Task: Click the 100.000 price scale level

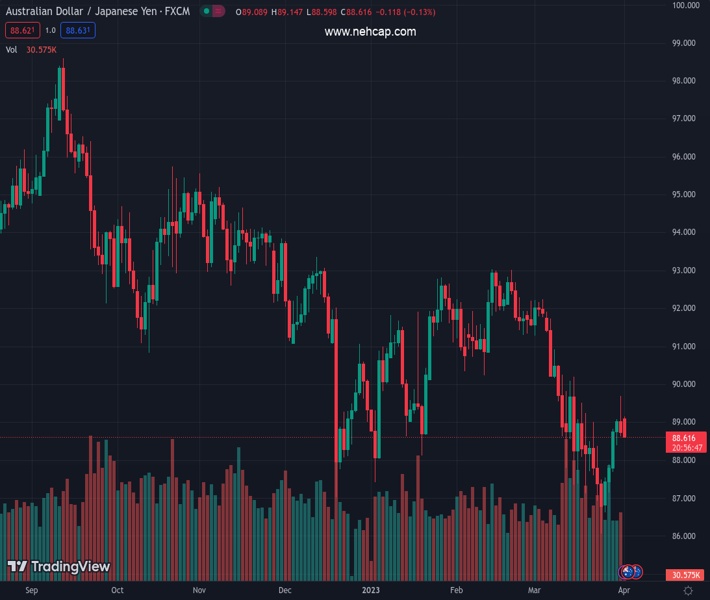Action: point(684,5)
